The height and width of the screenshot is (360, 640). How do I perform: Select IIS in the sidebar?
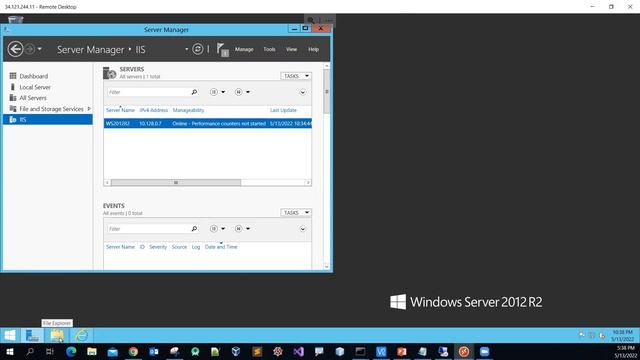48,120
